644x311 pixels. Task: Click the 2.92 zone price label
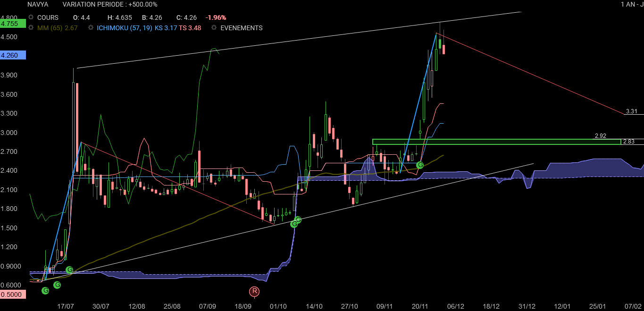pos(600,136)
